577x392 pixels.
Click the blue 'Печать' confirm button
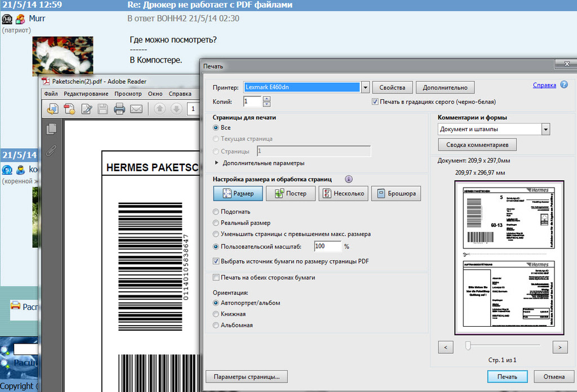pos(508,377)
